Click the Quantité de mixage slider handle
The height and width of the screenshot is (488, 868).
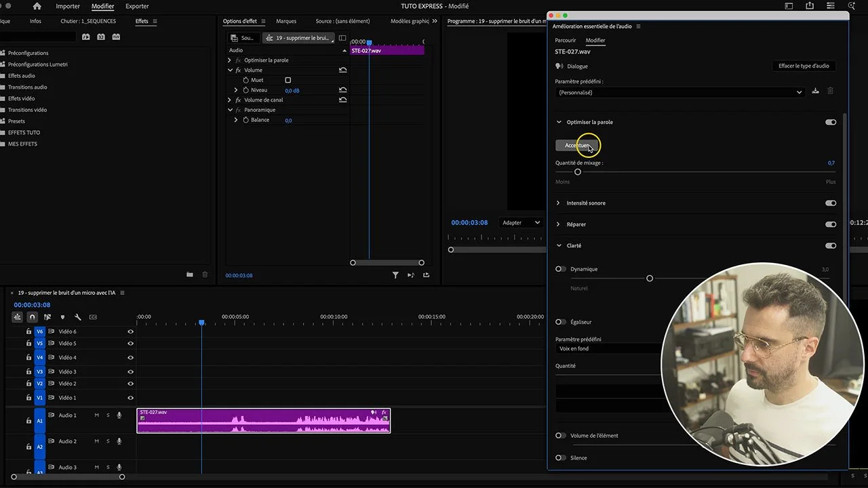coord(578,172)
